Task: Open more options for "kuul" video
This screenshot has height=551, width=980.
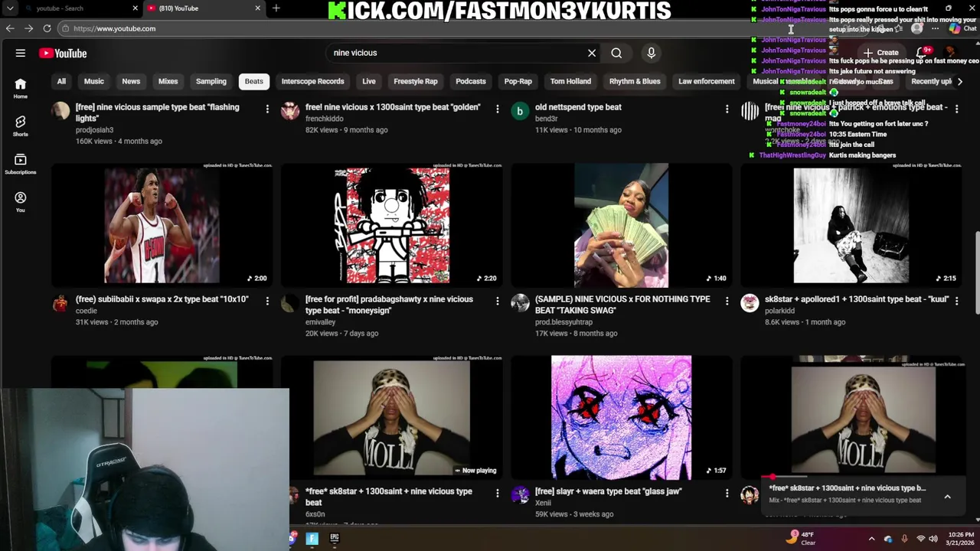Action: click(956, 301)
